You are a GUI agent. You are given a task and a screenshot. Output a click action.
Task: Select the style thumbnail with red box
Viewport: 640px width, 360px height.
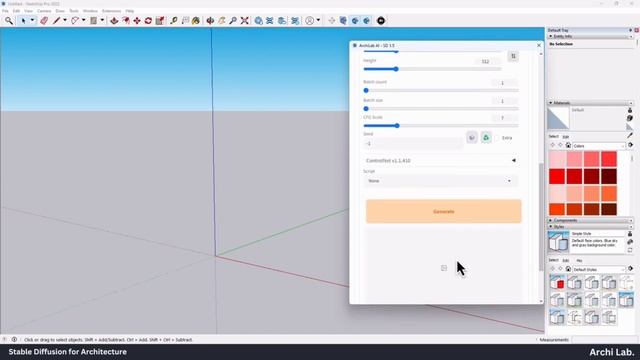point(557,282)
